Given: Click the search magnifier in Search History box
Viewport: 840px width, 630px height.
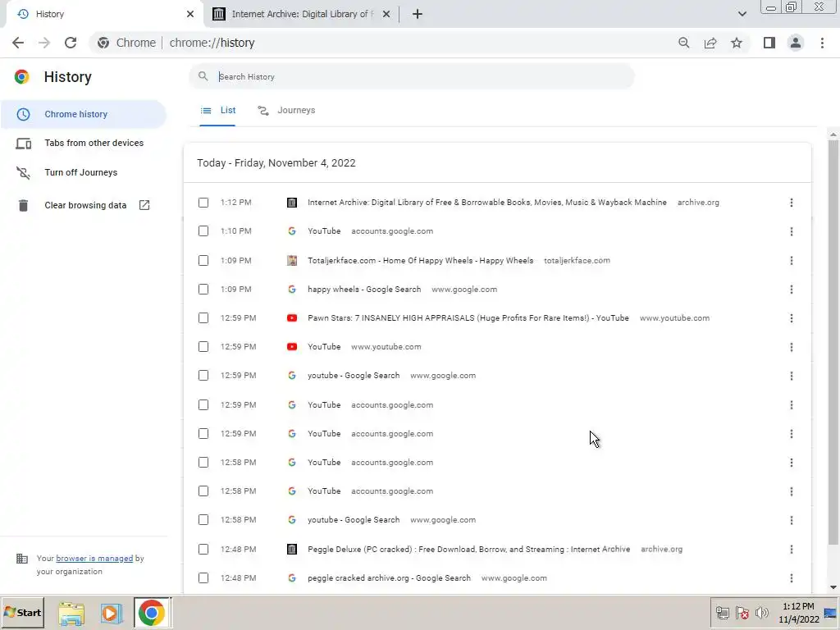Looking at the screenshot, I should coord(203,76).
